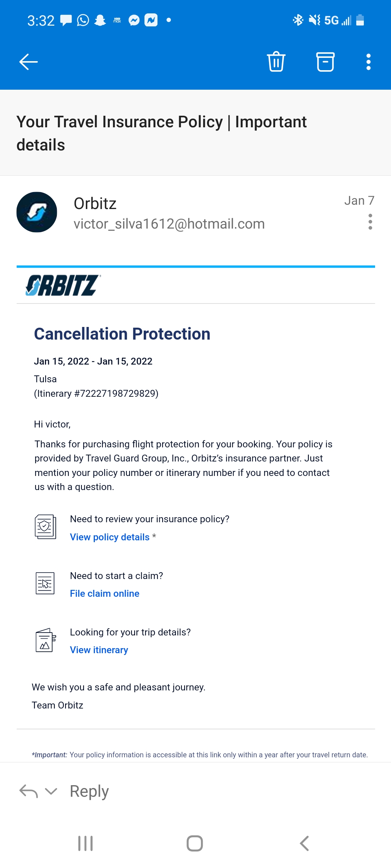391x868 pixels.
Task: Tap sender address victor_silva1612@hotmail.com
Action: pyautogui.click(x=169, y=224)
